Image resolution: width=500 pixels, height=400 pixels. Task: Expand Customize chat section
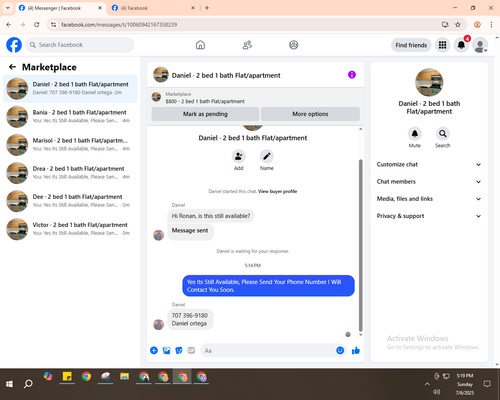point(429,164)
